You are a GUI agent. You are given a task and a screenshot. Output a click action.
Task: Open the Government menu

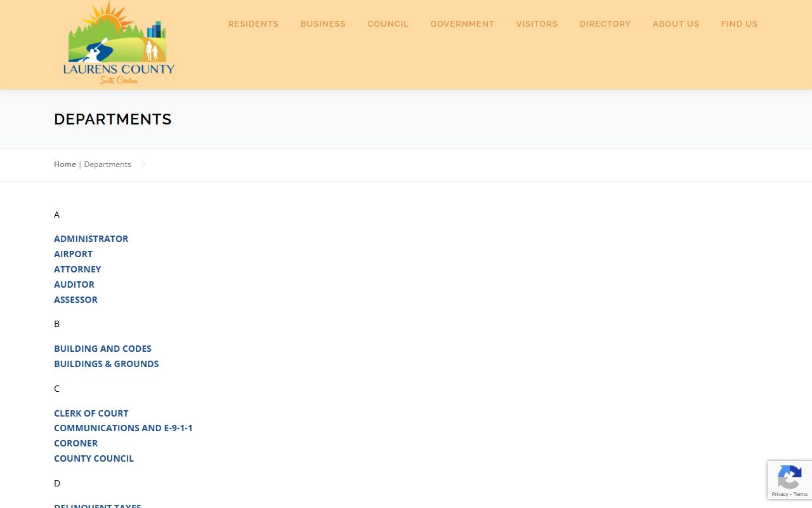point(462,24)
